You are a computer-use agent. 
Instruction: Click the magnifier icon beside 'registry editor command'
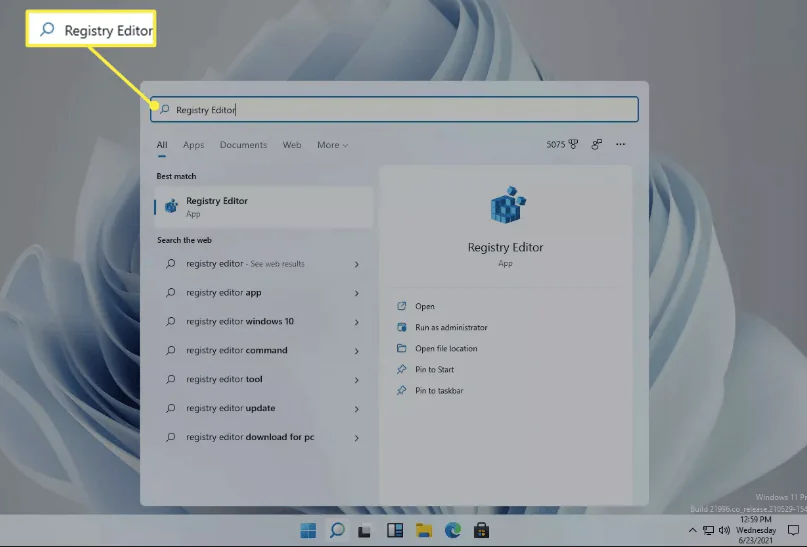(x=170, y=350)
